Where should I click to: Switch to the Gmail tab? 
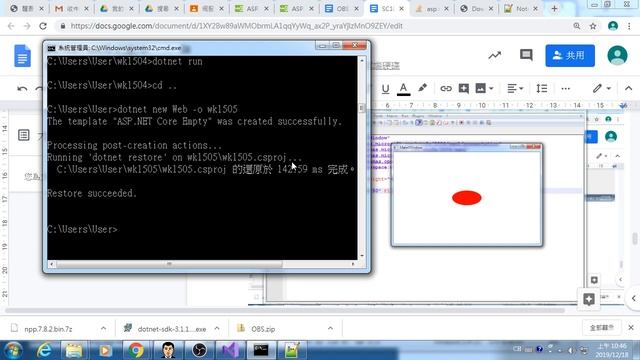click(x=72, y=9)
